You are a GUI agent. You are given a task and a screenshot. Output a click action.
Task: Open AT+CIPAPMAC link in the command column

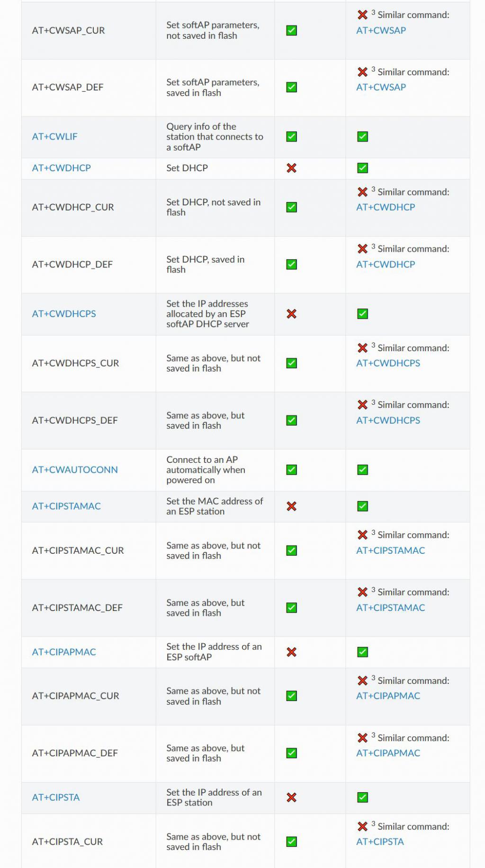pos(64,652)
